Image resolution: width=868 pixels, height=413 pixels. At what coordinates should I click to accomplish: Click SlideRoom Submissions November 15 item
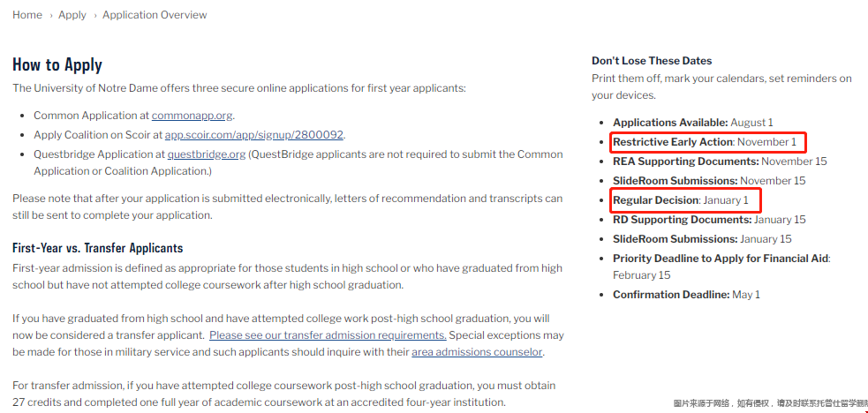pos(709,181)
